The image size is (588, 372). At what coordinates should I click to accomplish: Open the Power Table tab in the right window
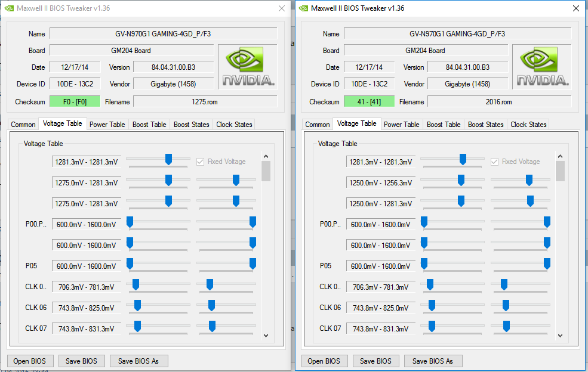pyautogui.click(x=402, y=125)
